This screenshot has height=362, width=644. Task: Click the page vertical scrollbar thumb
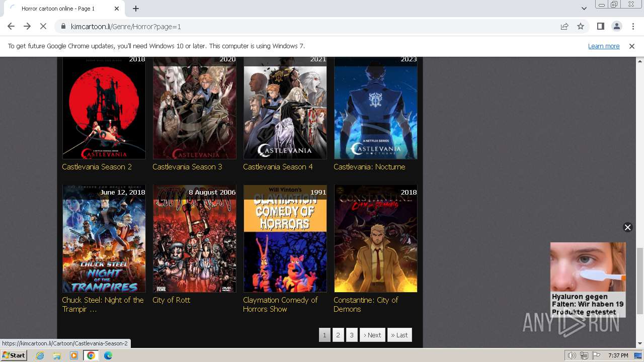point(639,280)
